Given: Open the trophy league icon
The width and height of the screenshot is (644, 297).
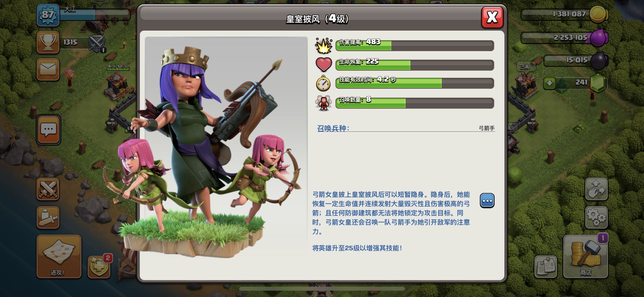Looking at the screenshot, I should [x=48, y=42].
